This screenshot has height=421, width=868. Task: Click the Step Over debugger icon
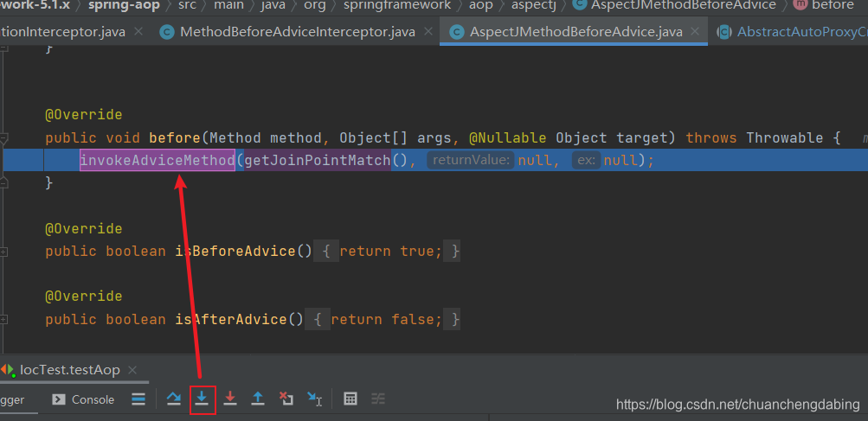174,399
